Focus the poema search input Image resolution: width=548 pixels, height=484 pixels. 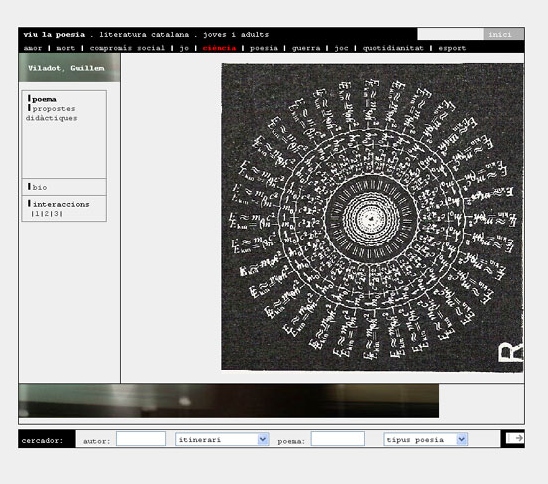point(338,439)
